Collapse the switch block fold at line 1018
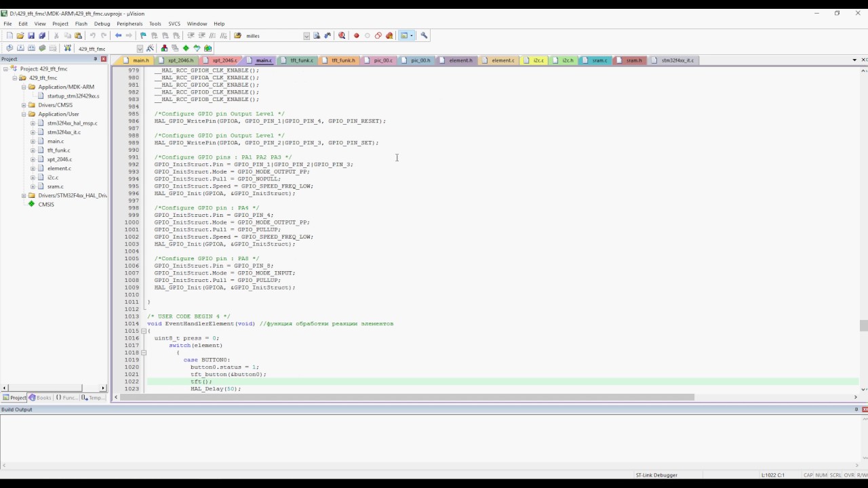This screenshot has height=488, width=868. (x=144, y=352)
